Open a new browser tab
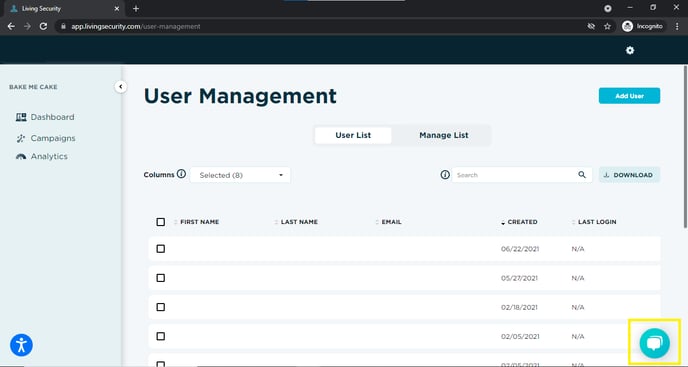The height and width of the screenshot is (367, 688). click(136, 8)
